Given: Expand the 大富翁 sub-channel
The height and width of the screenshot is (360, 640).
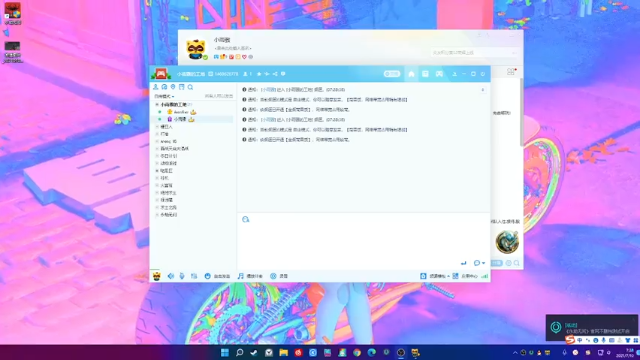Looking at the screenshot, I should [x=157, y=185].
